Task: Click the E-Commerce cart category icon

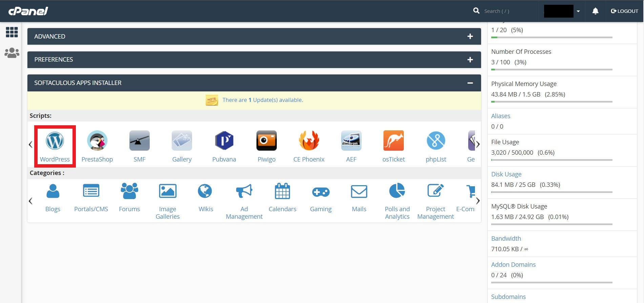Action: pos(471,191)
